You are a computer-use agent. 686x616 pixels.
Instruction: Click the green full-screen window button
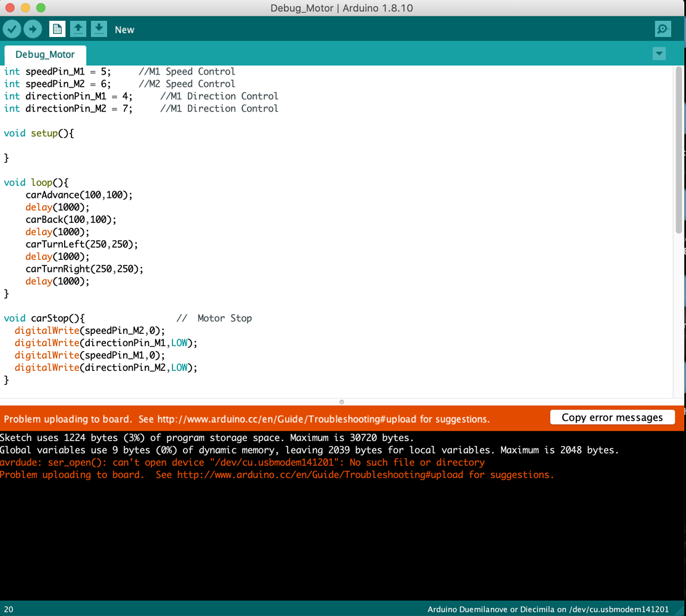41,8
